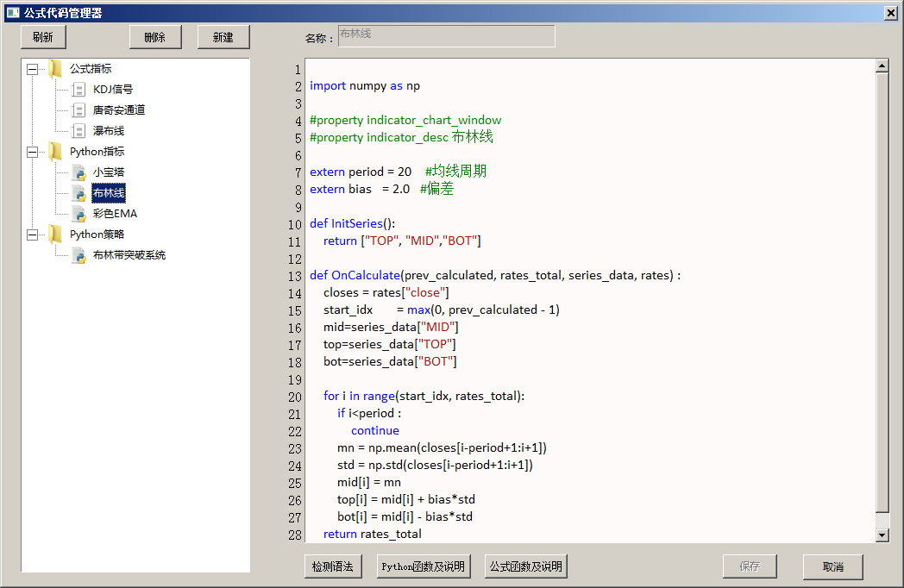904x588 pixels.
Task: Click the 'def InitSeries():' line
Action: [x=352, y=223]
